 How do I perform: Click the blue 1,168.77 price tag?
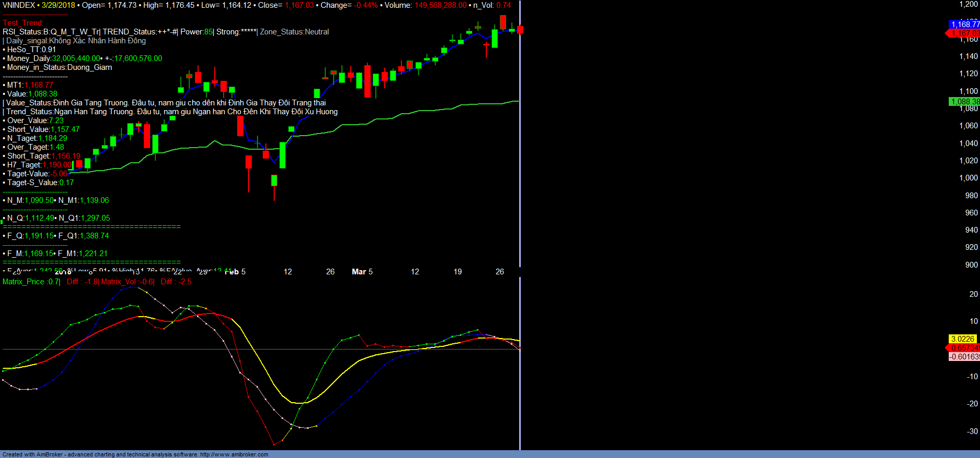click(x=964, y=24)
